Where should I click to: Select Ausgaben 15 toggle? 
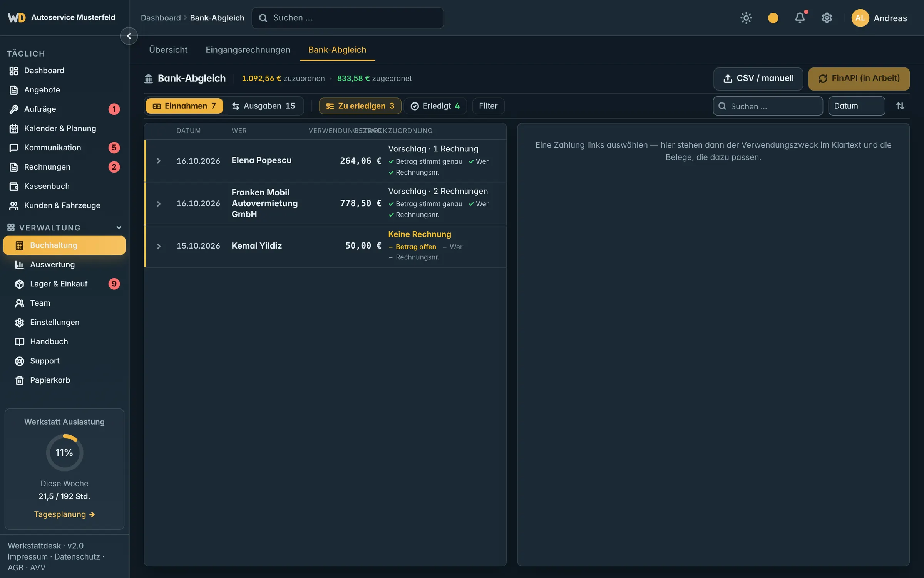click(263, 106)
